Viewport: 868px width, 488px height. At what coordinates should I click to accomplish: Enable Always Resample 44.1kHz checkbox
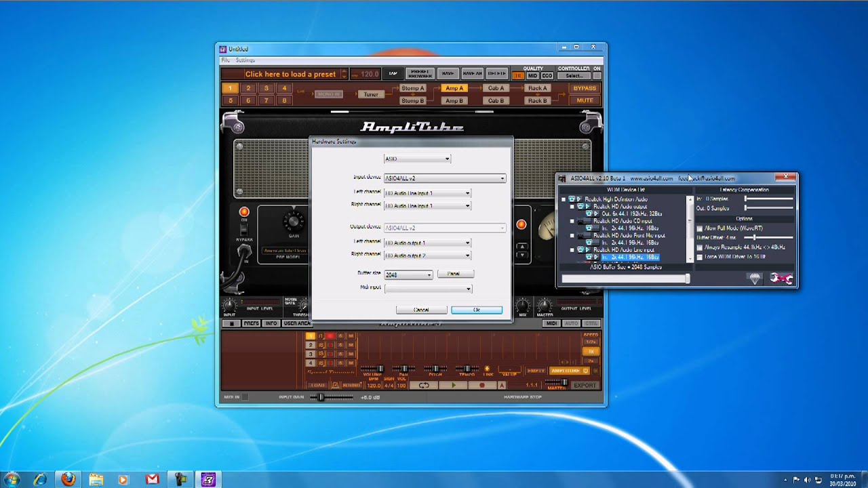click(700, 247)
